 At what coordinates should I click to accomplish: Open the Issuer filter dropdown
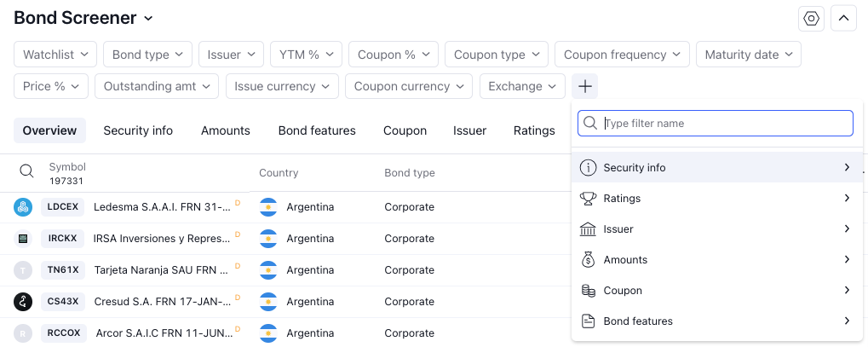point(232,55)
